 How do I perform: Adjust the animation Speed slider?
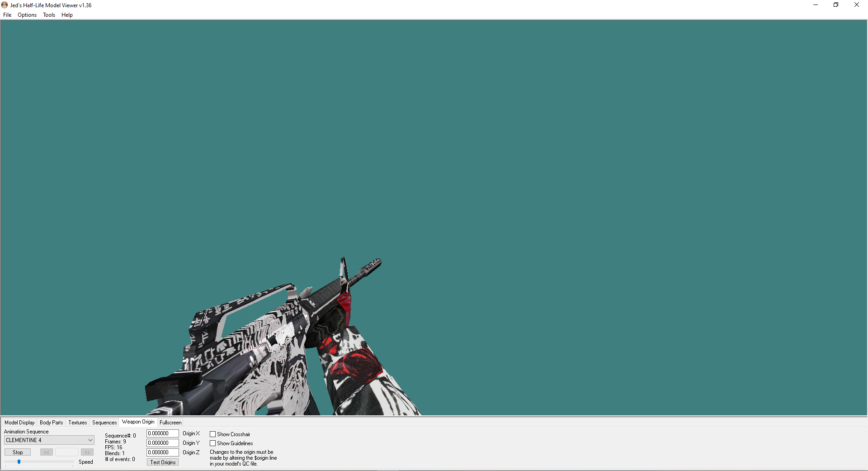(x=19, y=462)
